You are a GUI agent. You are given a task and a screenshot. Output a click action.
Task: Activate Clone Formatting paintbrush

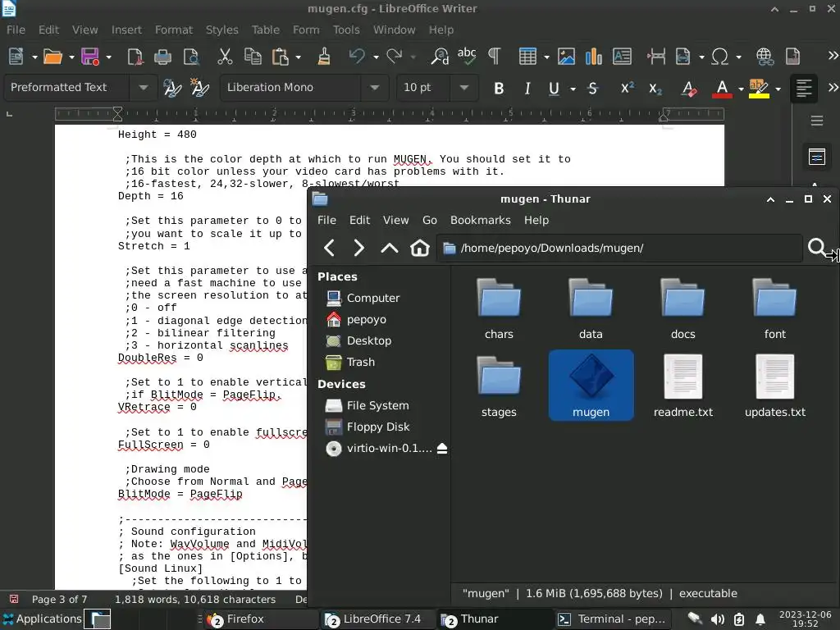tap(323, 57)
